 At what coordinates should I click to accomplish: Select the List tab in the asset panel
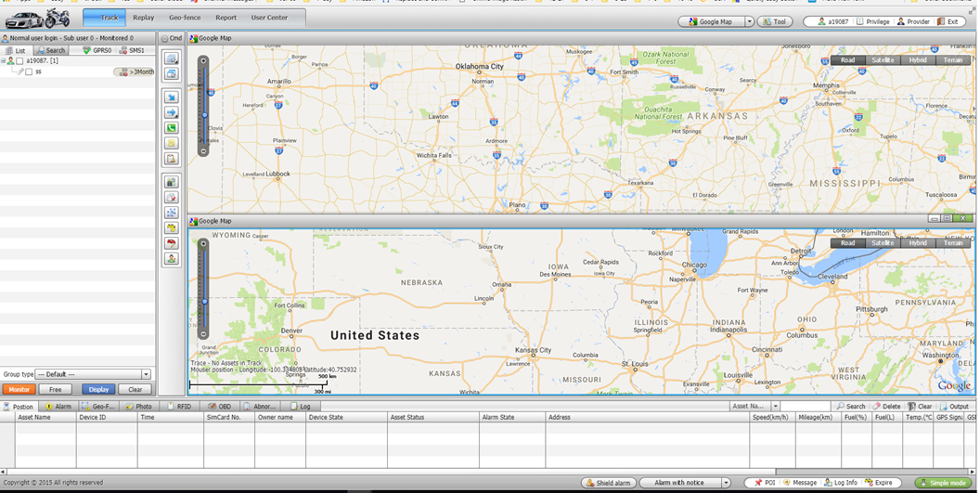click(17, 50)
